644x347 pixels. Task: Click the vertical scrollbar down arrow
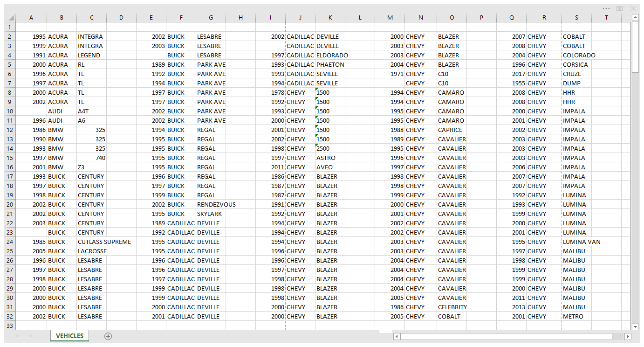tap(635, 326)
